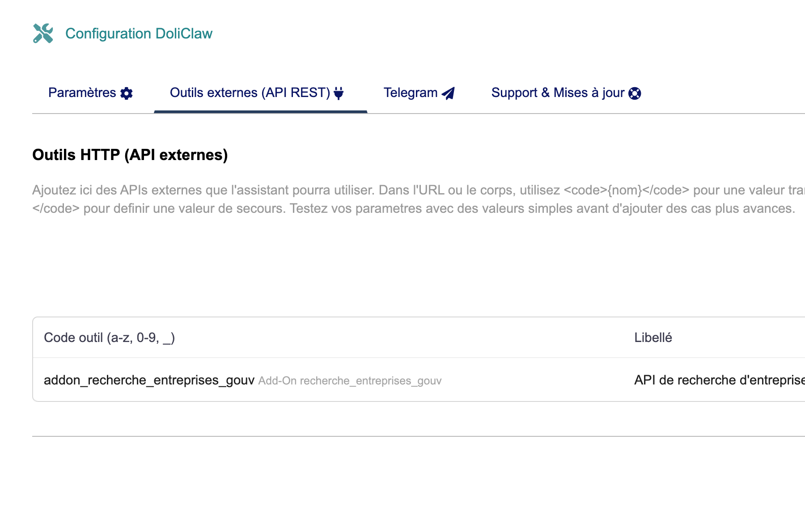
Task: Click the lifebuoy icon beside Support & Mises à jour
Action: coord(635,93)
